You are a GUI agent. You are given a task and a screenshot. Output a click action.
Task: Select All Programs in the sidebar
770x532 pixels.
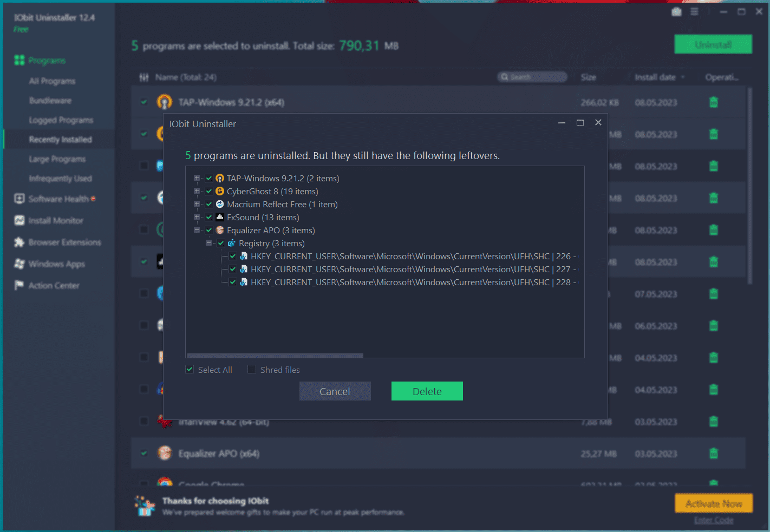[52, 81]
